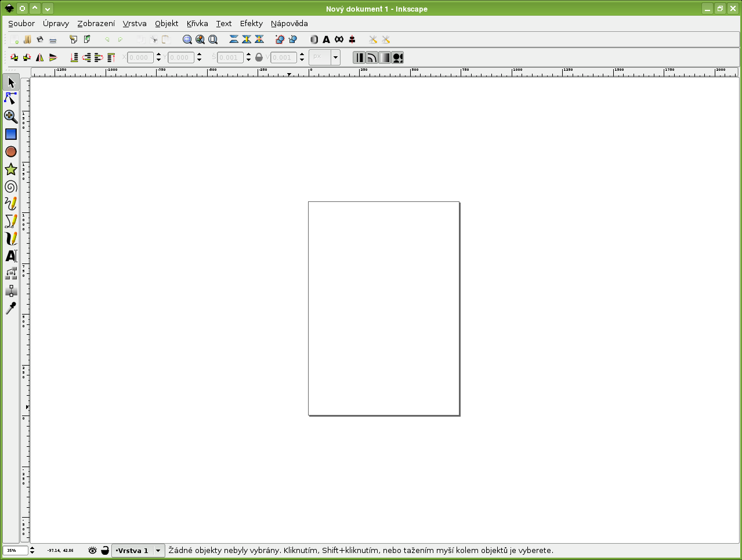
Task: Toggle layer visibility eye icon
Action: point(93,550)
